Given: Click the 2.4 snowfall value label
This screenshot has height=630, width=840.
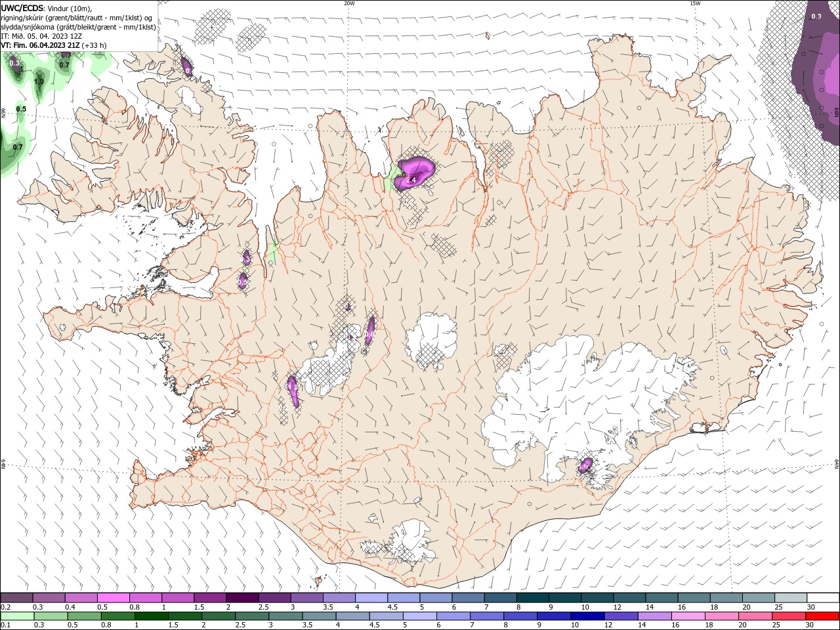Looking at the screenshot, I should click(412, 179).
